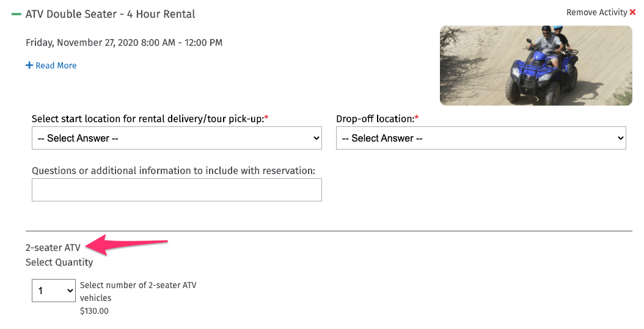The height and width of the screenshot is (329, 644).
Task: Click the $130.00 price text
Action: click(95, 311)
